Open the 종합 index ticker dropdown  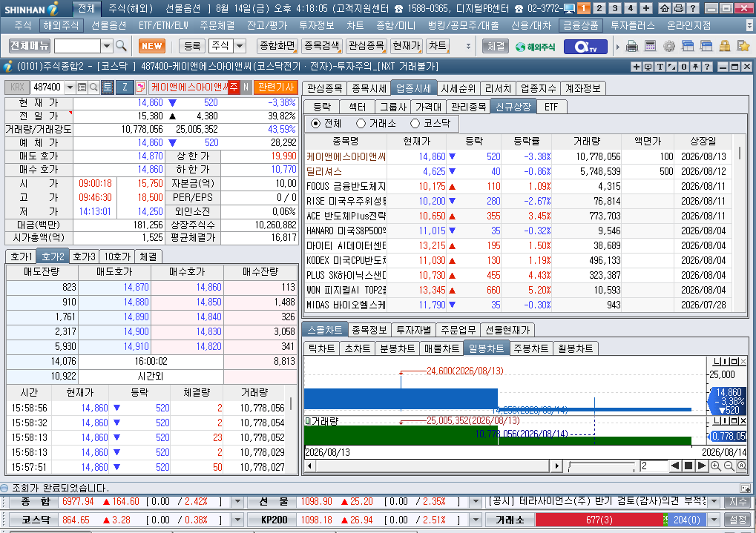coord(237,502)
